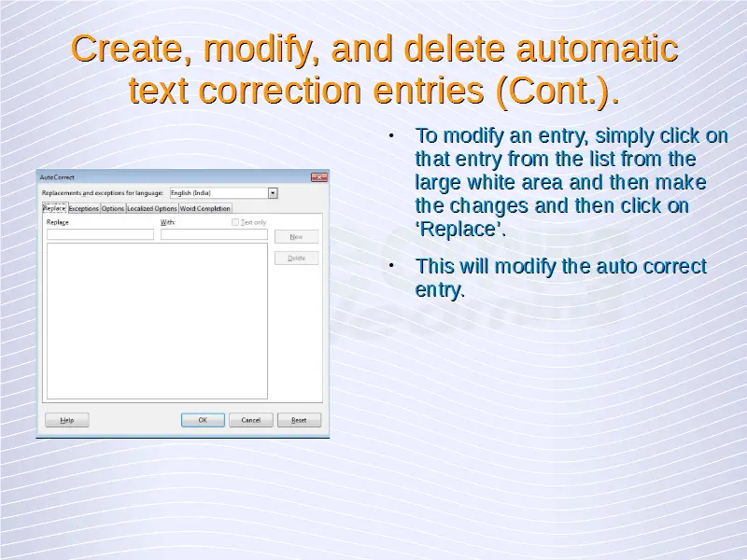Click the Replace text input field
This screenshot has height=560, width=747.
pyautogui.click(x=100, y=235)
